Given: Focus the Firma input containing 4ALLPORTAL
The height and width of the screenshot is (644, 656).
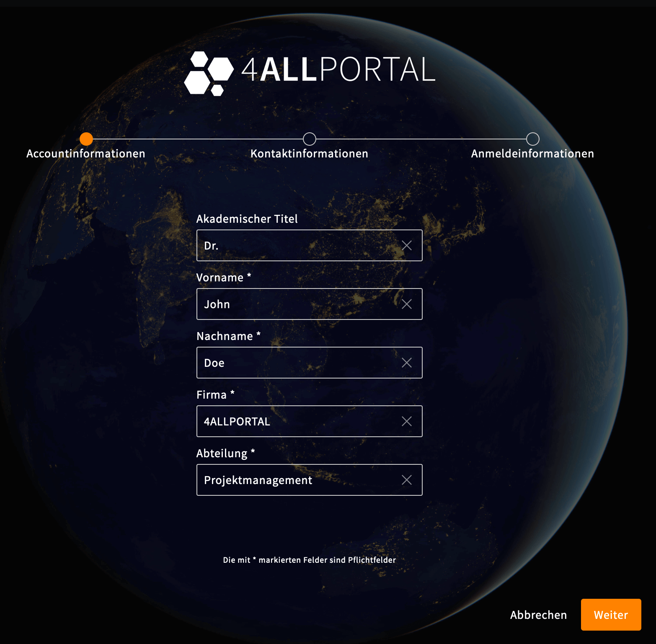Looking at the screenshot, I should pyautogui.click(x=310, y=421).
